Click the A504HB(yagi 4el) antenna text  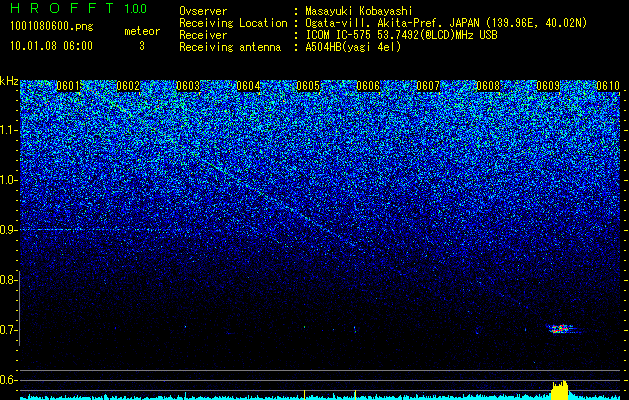353,47
